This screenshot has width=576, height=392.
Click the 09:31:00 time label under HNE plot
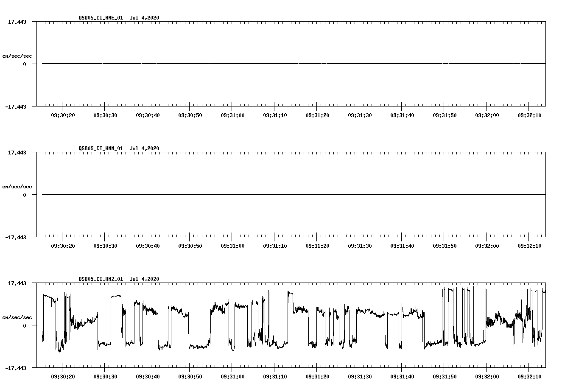tap(232, 115)
